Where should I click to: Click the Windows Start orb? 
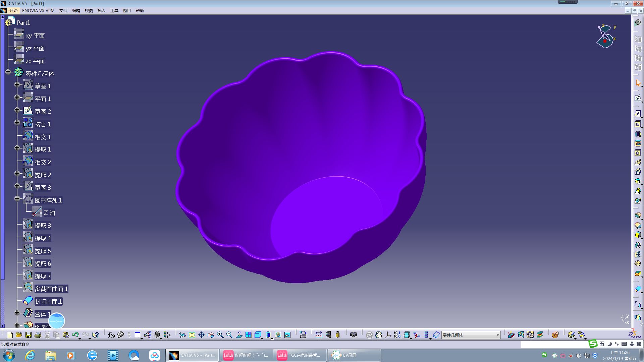pos(9,355)
